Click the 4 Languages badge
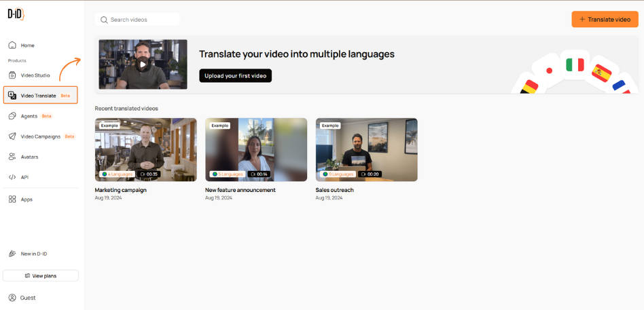The width and height of the screenshot is (644, 310). point(118,174)
